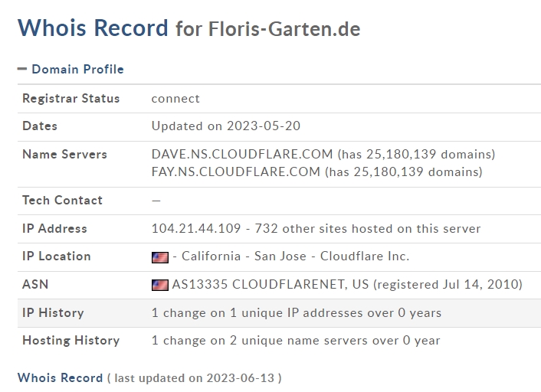Select FAY.NS.CLOUDFLARE.COM name server text
The image size is (541, 392).
(235, 171)
